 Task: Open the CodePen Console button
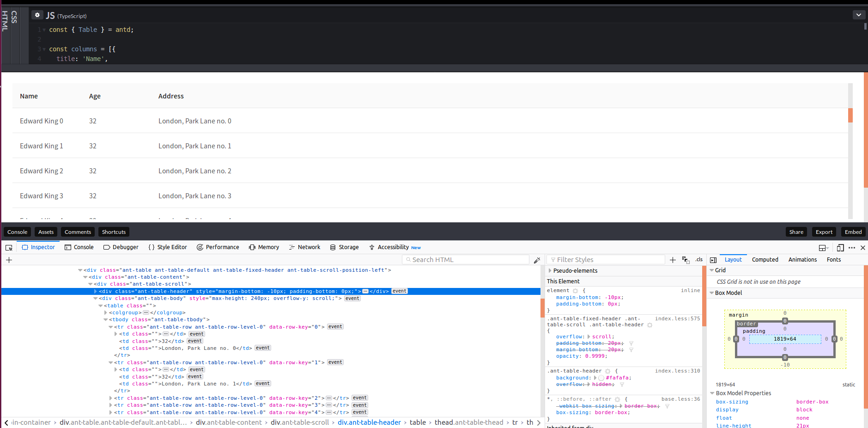pyautogui.click(x=17, y=232)
